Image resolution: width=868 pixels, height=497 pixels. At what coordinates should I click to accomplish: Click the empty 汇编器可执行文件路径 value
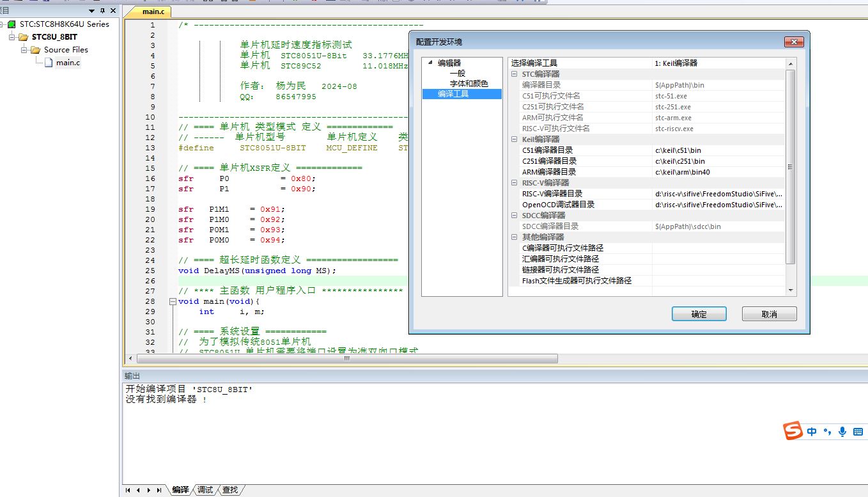(718, 259)
